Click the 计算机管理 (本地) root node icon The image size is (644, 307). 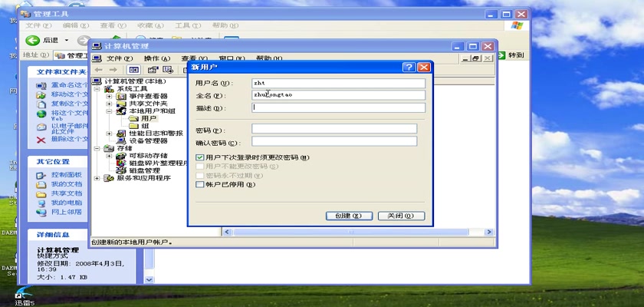point(97,81)
